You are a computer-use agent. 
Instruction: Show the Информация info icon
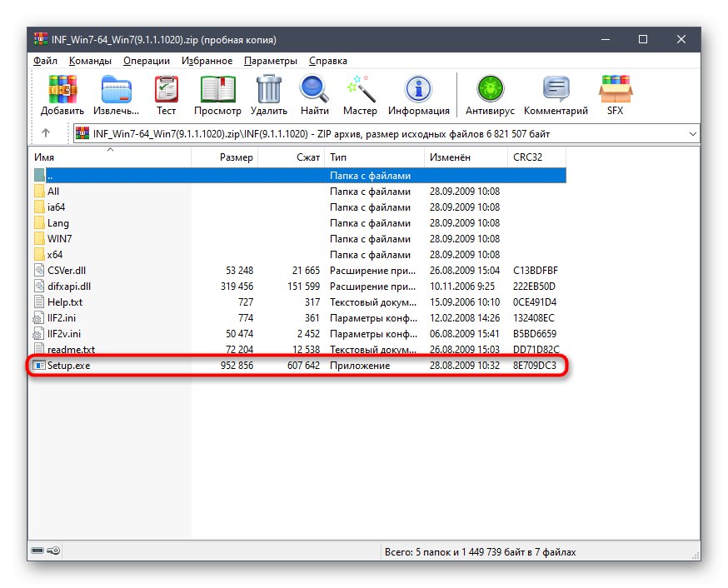[x=419, y=88]
